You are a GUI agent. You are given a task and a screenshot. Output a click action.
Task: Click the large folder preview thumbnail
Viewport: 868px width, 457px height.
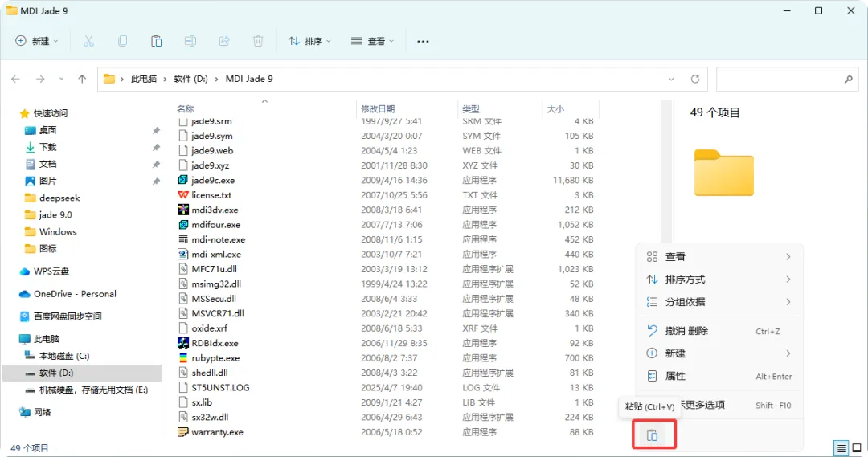(x=724, y=173)
